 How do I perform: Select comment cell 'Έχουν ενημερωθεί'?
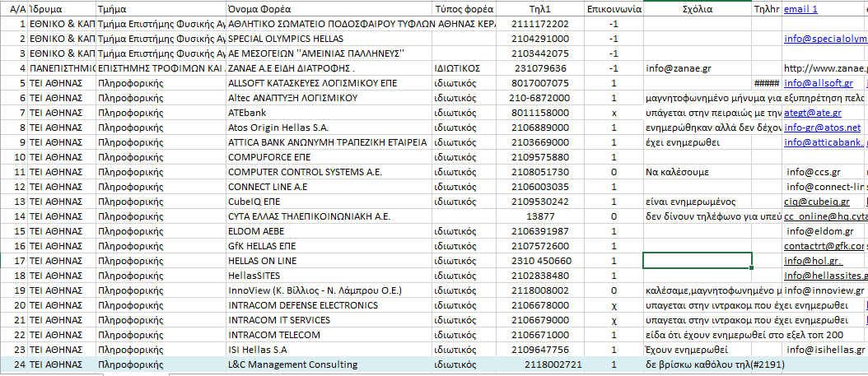pos(698,350)
